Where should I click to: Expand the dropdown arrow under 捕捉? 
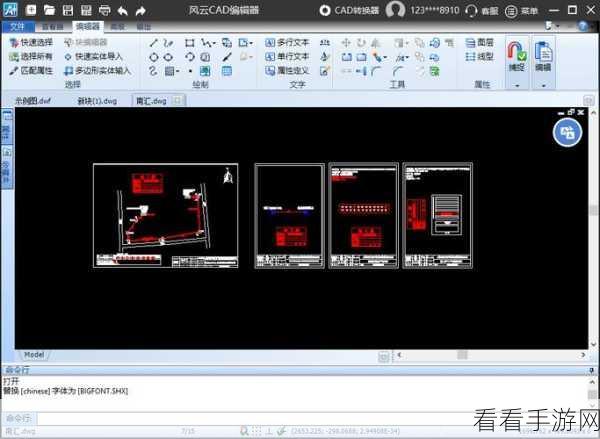point(517,85)
